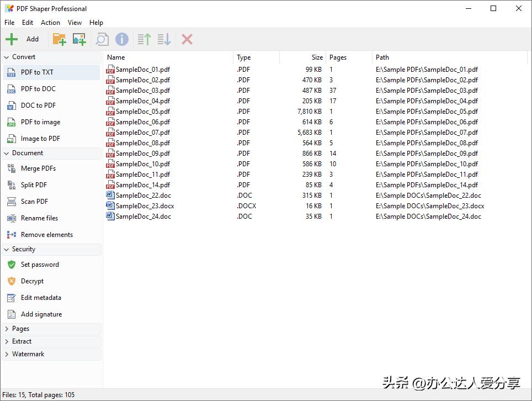The height and width of the screenshot is (401, 532).
Task: Select file SampleDoc_02.pdf
Action: click(143, 80)
